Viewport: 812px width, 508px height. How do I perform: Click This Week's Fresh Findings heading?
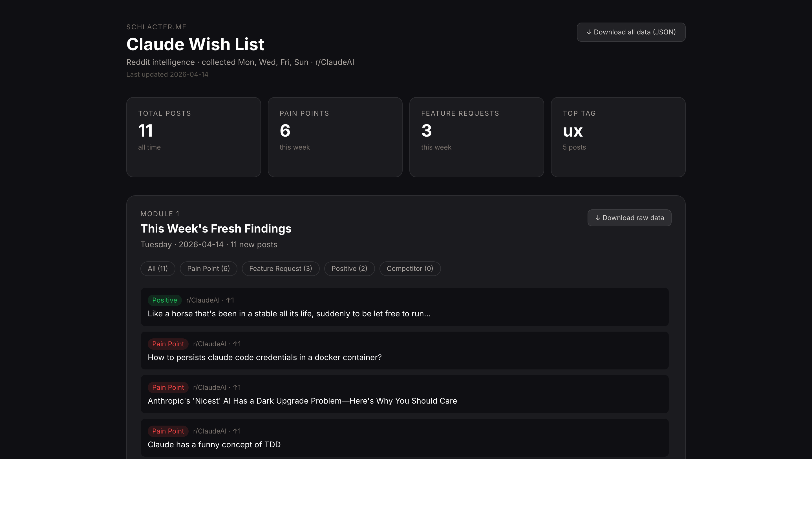coord(216,229)
